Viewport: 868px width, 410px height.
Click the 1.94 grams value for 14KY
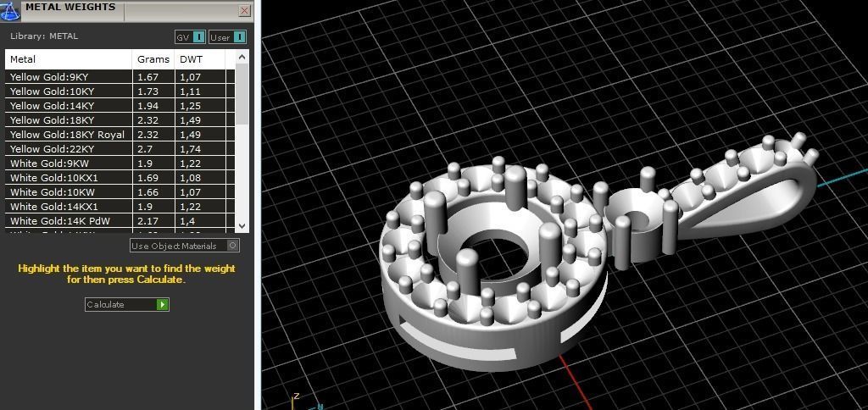(x=147, y=106)
